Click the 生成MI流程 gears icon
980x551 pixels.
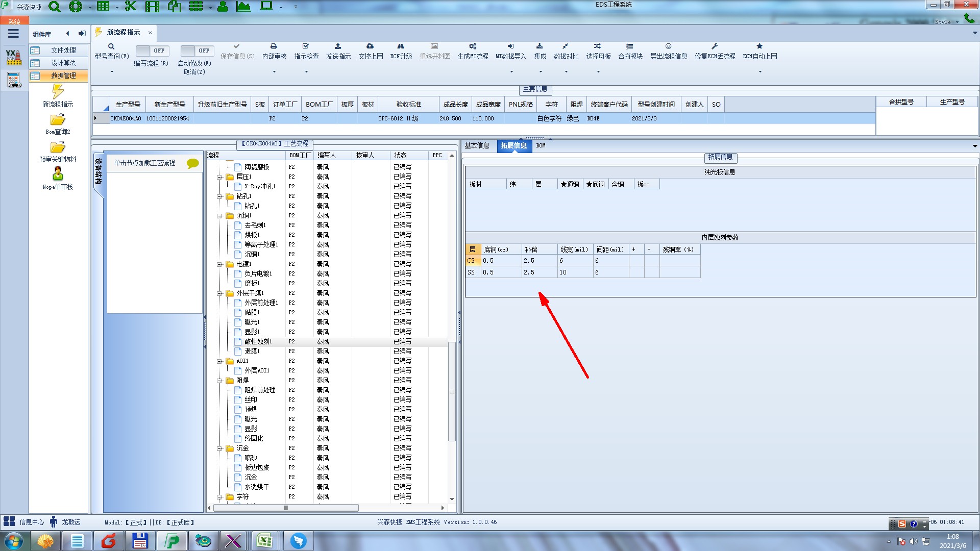point(473,46)
